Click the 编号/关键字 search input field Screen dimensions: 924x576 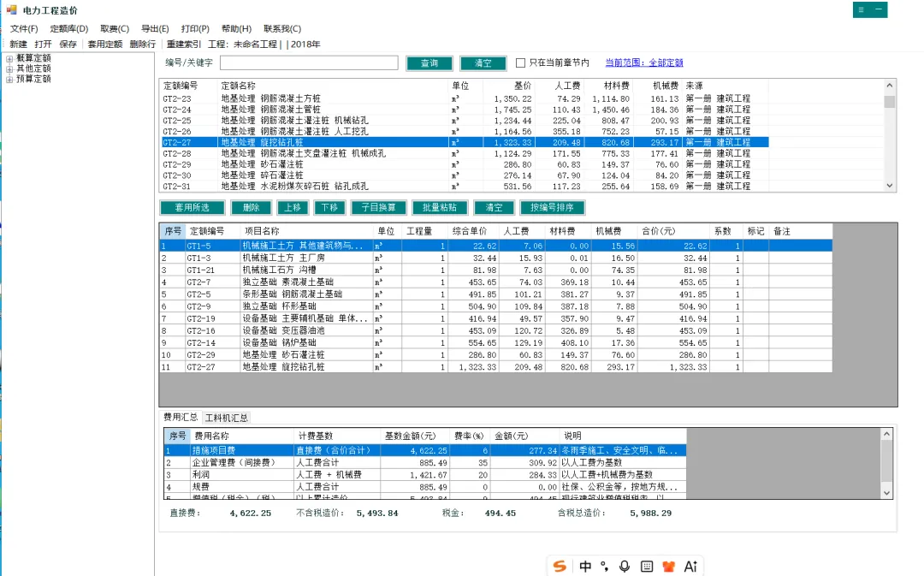point(309,62)
